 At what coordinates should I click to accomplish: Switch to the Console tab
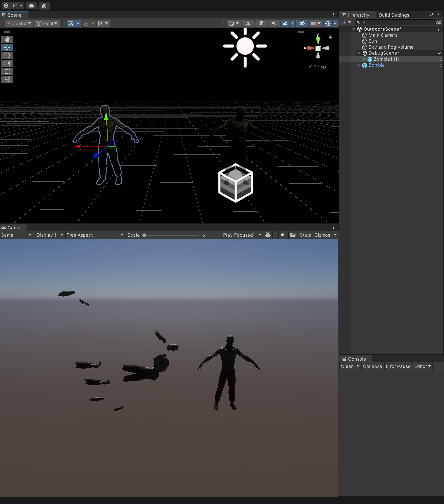(x=355, y=359)
